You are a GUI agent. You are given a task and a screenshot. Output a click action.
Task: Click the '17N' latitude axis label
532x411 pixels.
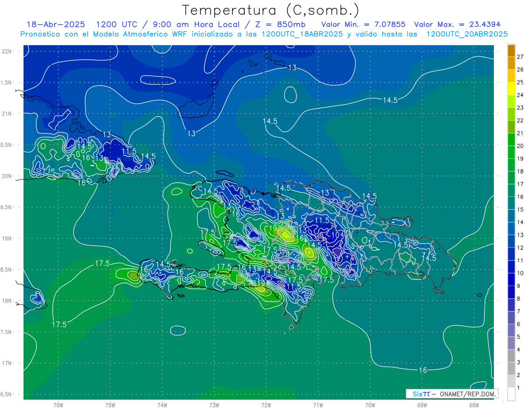7,363
